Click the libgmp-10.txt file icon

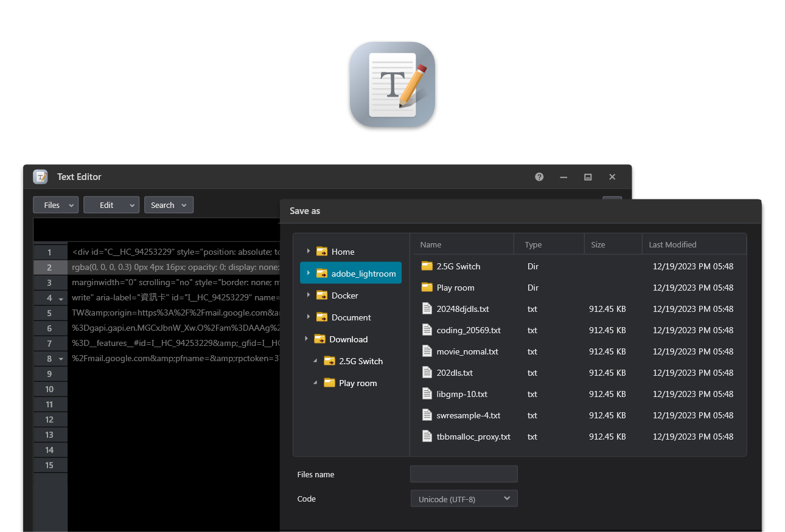click(x=427, y=394)
